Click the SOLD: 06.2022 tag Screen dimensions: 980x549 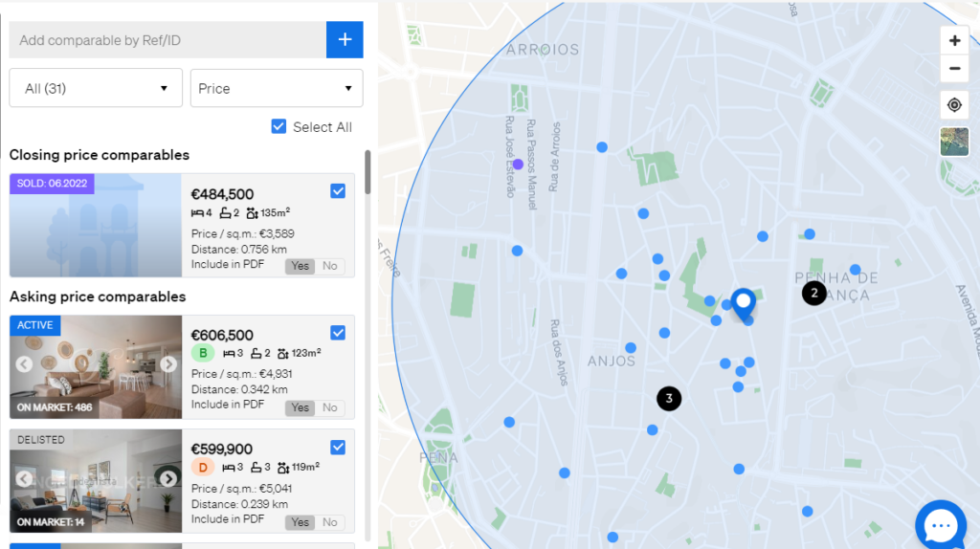coord(52,184)
